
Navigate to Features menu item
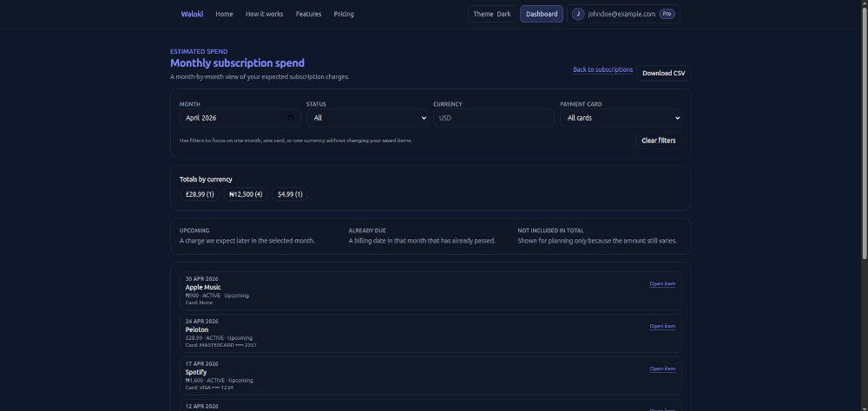(x=308, y=14)
